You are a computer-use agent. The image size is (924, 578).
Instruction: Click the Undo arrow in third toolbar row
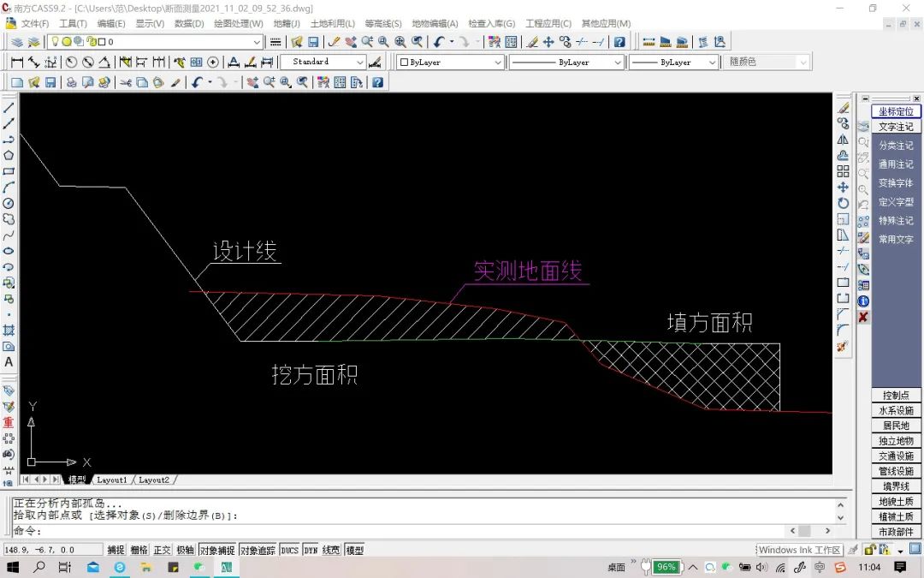[x=197, y=82]
